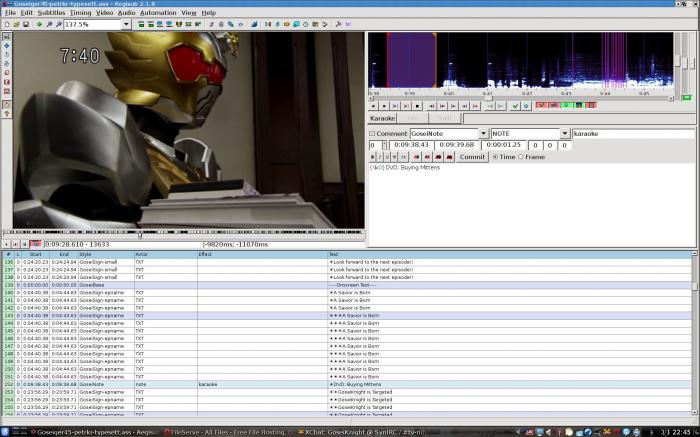Click the effect field containing karaoke

click(633, 133)
